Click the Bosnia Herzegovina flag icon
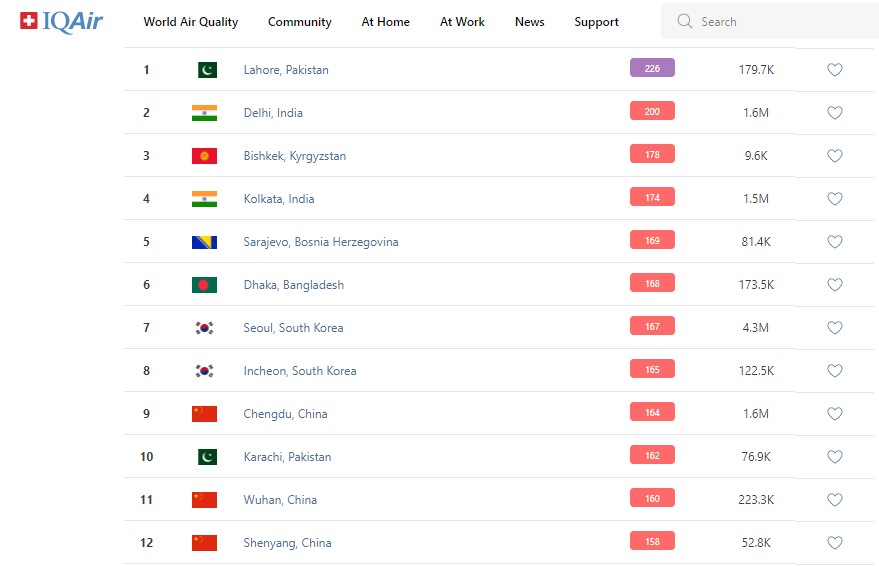The image size is (879, 566). (204, 242)
